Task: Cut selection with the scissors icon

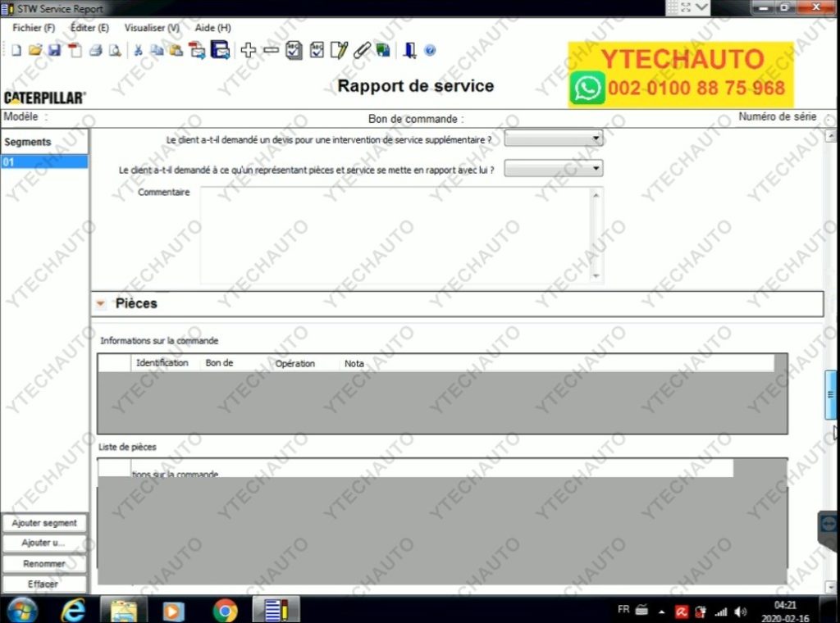Action: pyautogui.click(x=138, y=50)
